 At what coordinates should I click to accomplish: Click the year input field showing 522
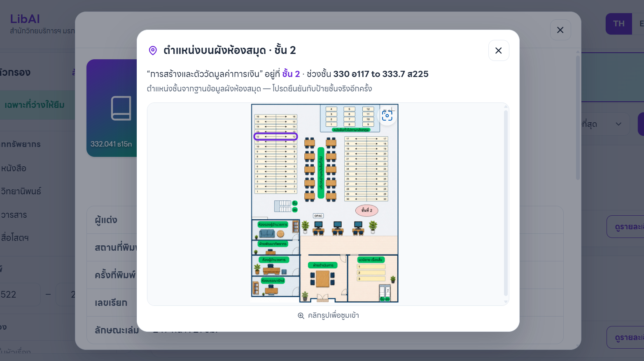pyautogui.click(x=20, y=294)
